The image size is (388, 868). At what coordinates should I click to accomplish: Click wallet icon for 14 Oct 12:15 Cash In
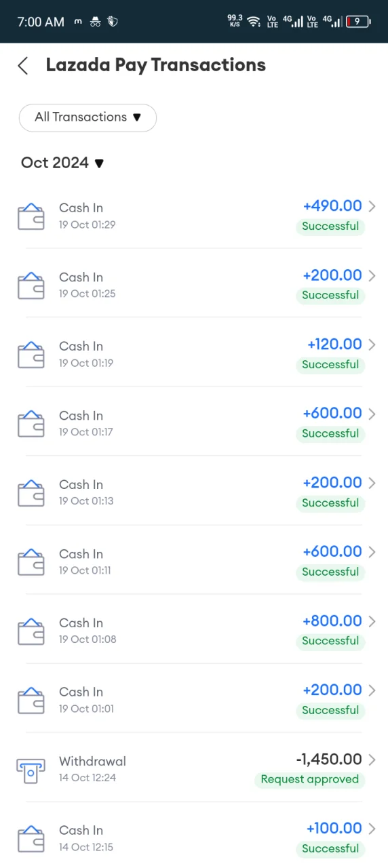coord(31,839)
